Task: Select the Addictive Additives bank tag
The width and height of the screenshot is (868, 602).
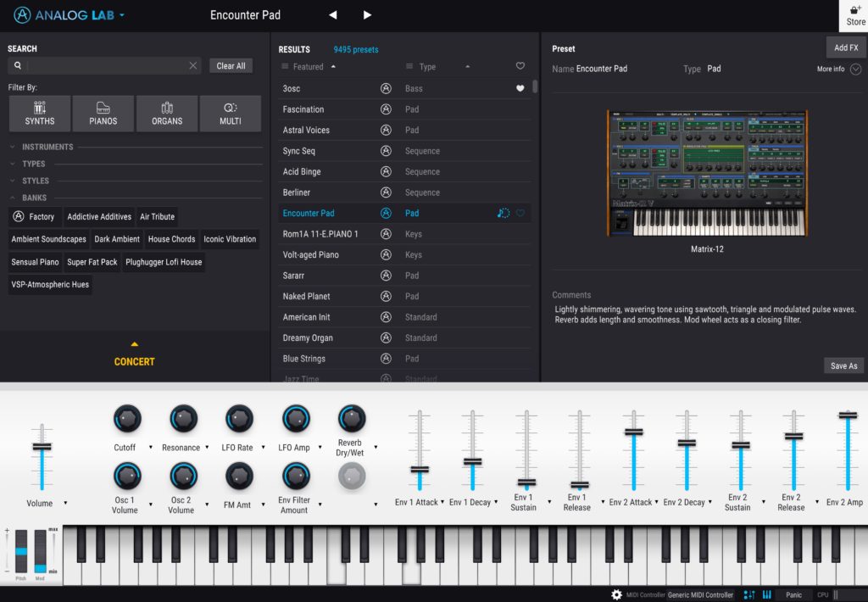Action: click(99, 216)
